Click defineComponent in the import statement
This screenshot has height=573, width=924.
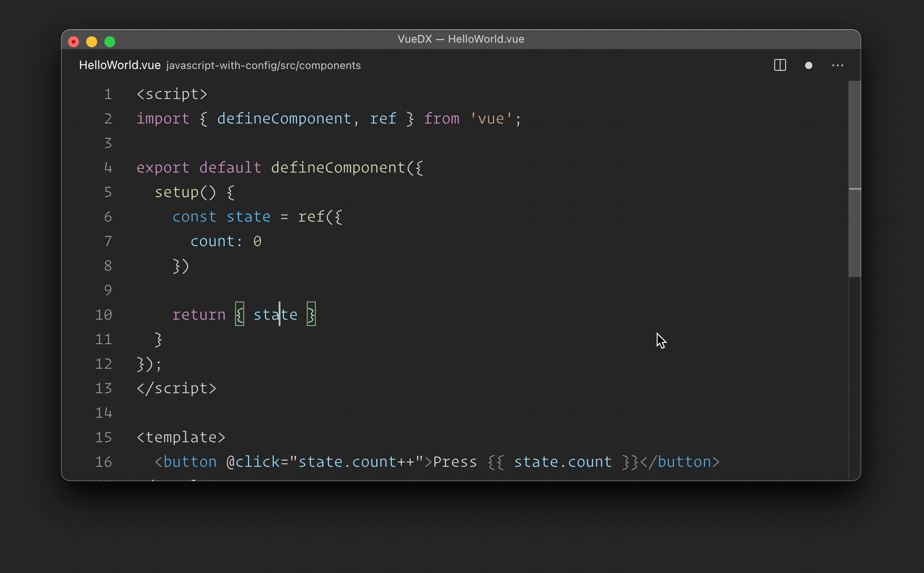coord(284,119)
